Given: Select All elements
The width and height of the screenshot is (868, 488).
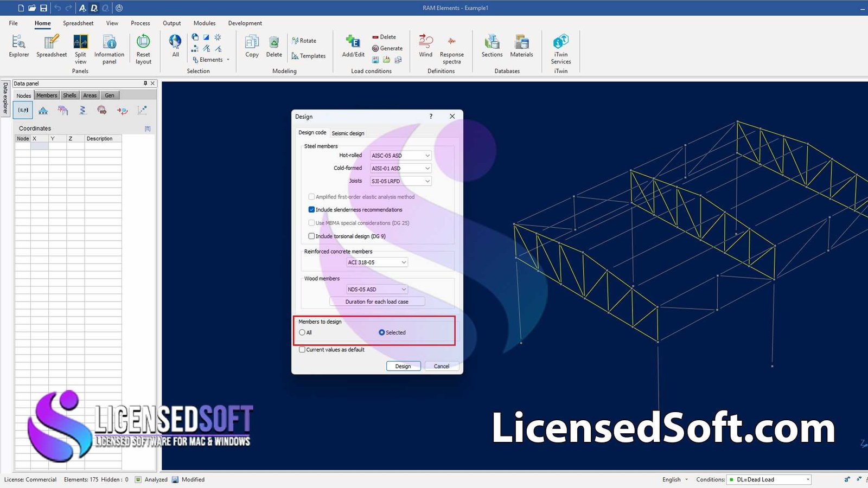Looking at the screenshot, I should pyautogui.click(x=175, y=46).
